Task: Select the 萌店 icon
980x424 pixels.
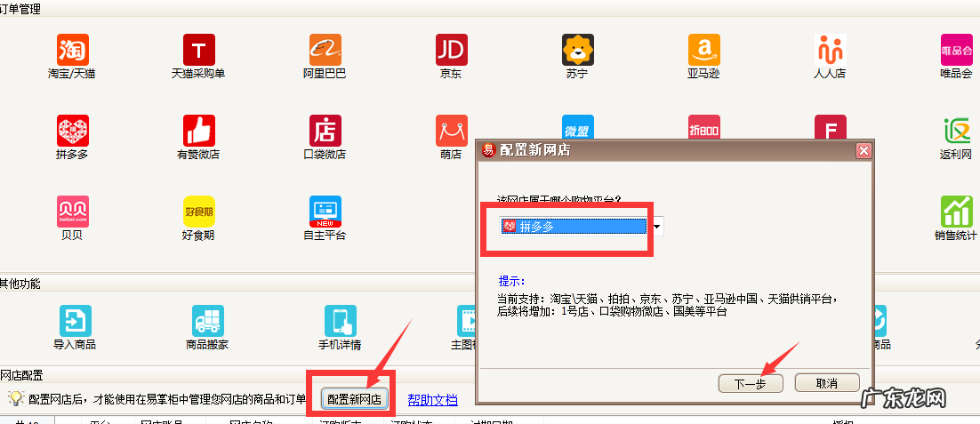Action: pyautogui.click(x=451, y=131)
